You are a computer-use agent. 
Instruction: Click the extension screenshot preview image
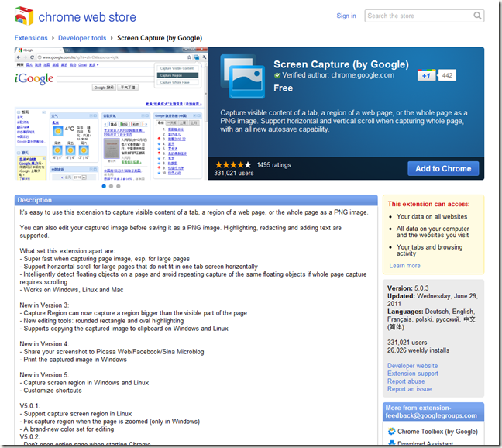[111, 115]
